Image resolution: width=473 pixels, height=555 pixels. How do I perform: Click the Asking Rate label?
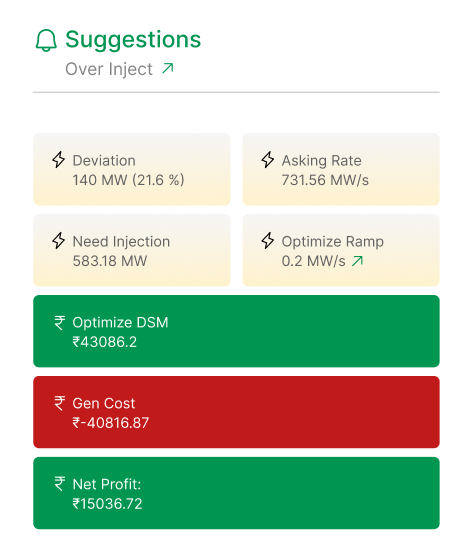(322, 161)
